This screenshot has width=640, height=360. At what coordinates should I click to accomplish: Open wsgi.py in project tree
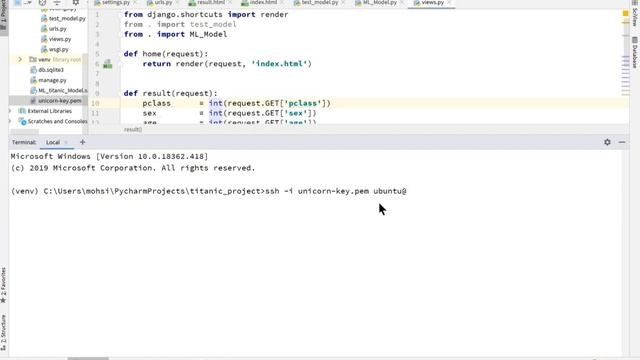point(59,49)
